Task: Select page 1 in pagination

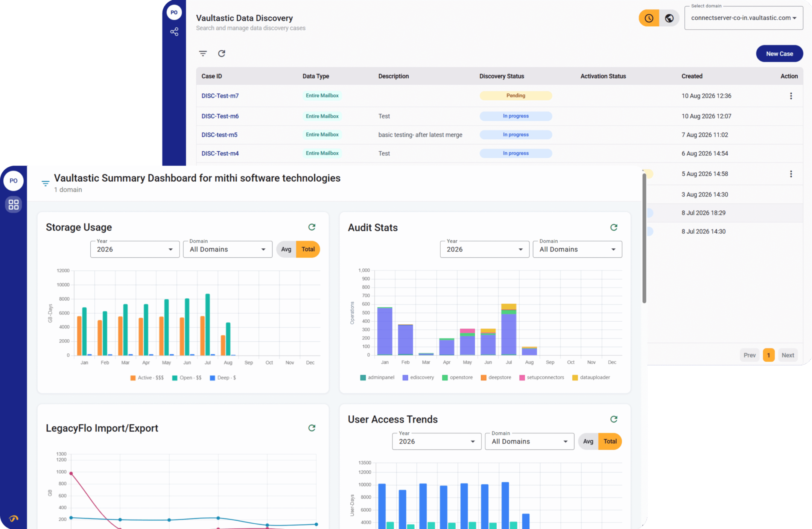Action: click(x=769, y=355)
